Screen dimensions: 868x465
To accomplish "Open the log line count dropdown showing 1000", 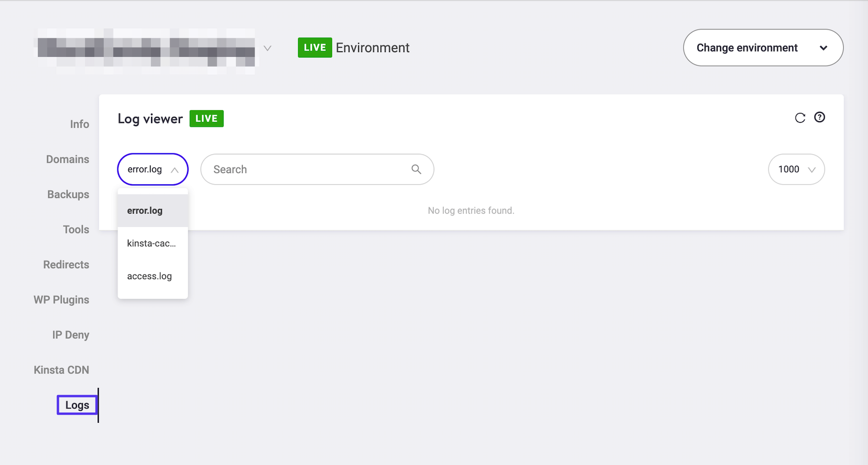I will pyautogui.click(x=796, y=169).
